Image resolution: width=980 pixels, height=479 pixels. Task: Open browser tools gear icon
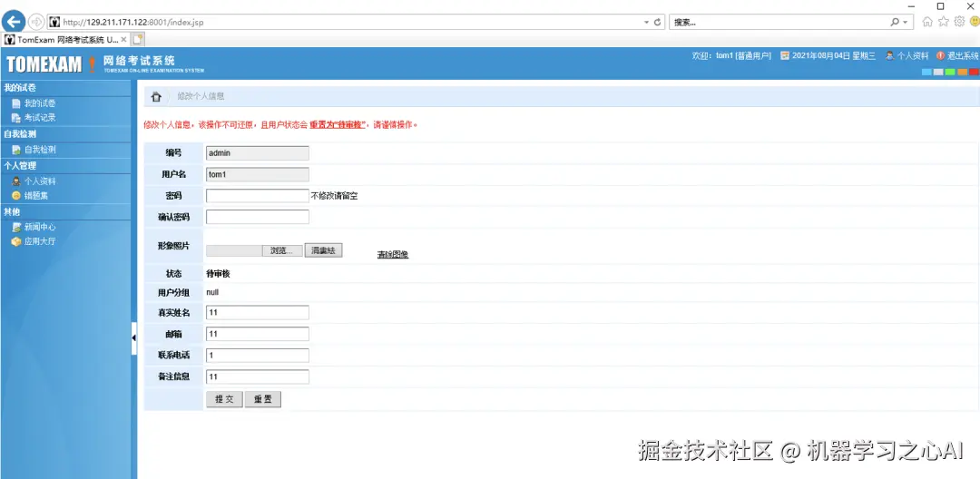(x=959, y=22)
